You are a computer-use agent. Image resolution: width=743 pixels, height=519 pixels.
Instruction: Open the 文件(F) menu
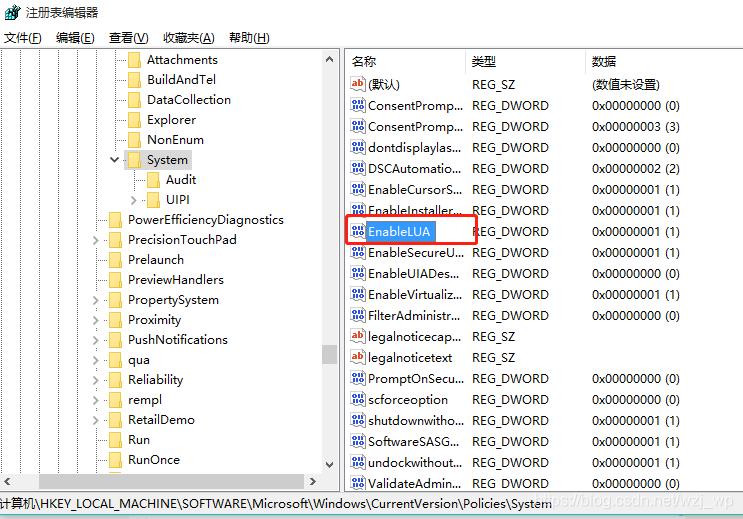coord(22,37)
